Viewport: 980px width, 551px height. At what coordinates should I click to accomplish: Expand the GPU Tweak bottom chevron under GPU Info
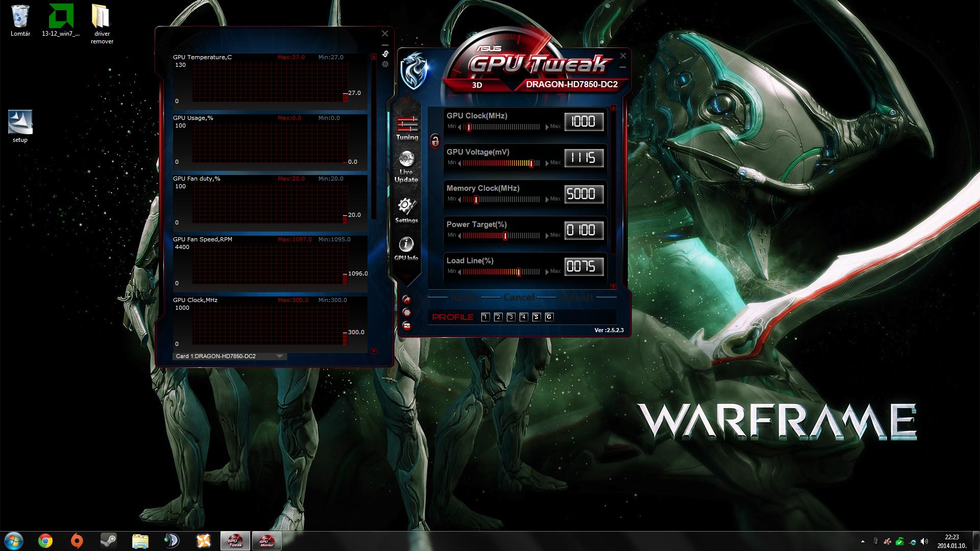407,276
